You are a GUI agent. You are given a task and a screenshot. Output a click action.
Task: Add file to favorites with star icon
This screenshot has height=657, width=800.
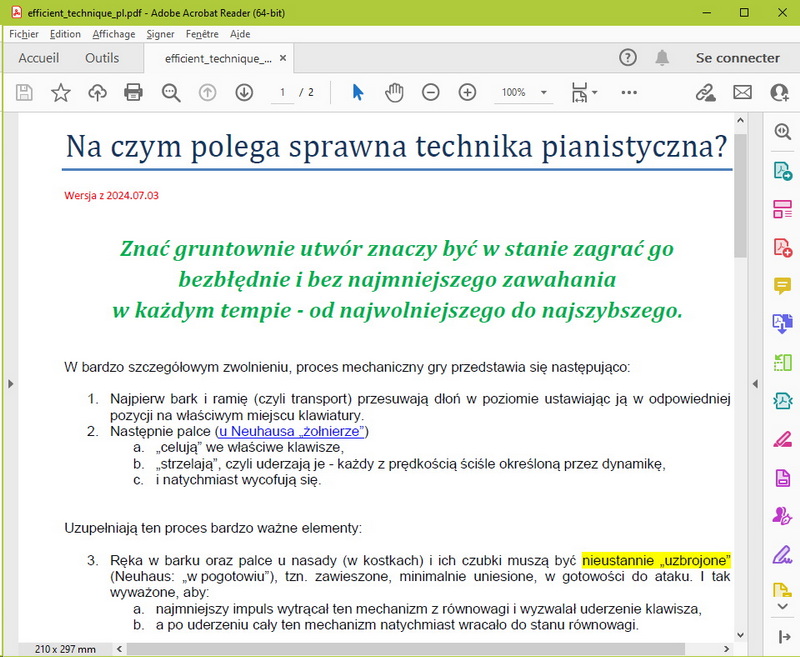point(61,93)
